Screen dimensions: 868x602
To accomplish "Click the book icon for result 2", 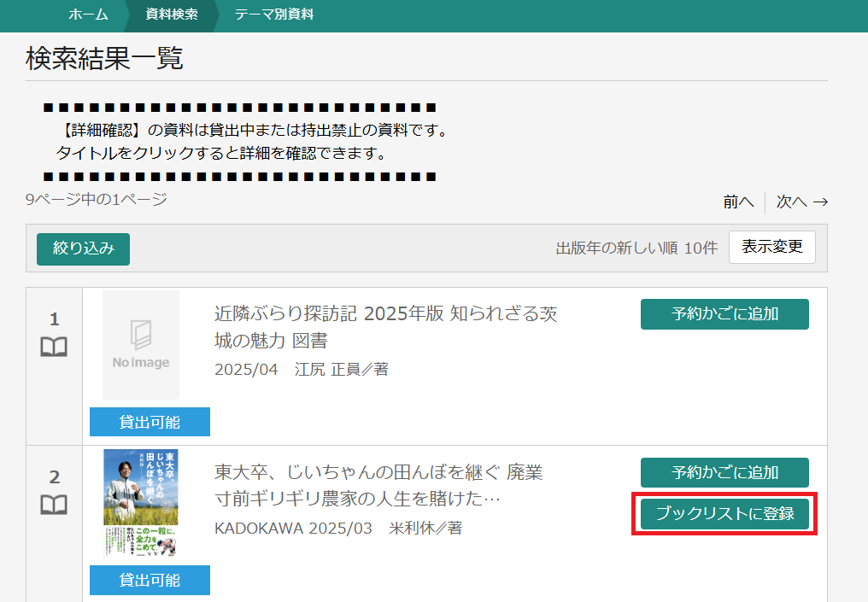I will click(x=54, y=505).
